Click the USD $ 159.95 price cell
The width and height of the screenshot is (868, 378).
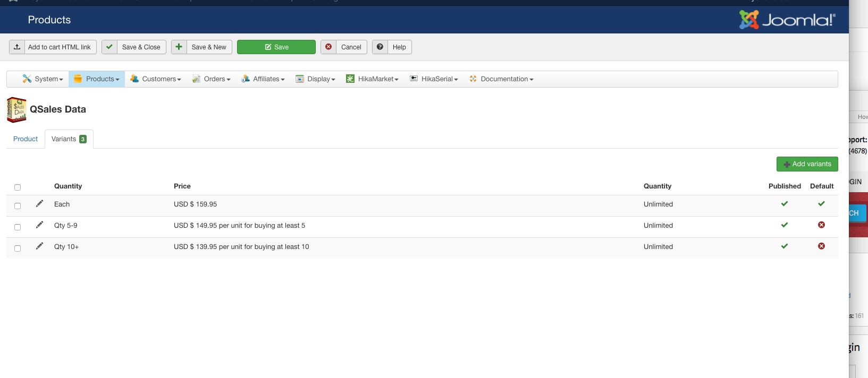[x=195, y=204]
